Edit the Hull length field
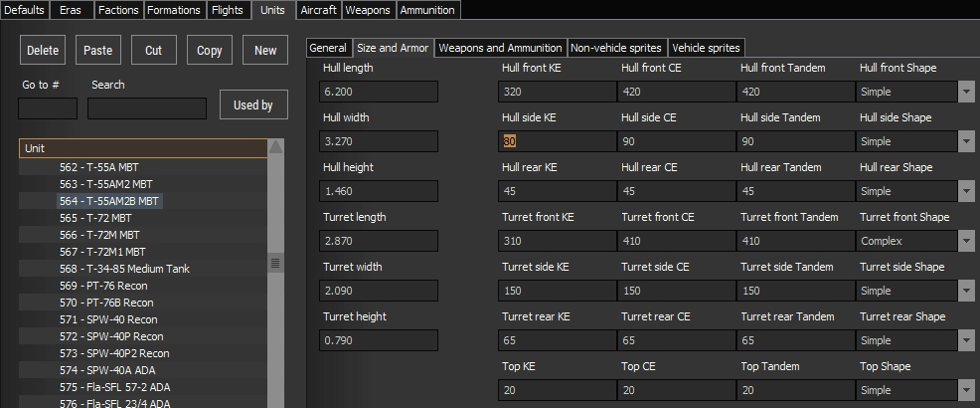The height and width of the screenshot is (408, 980). [x=378, y=92]
